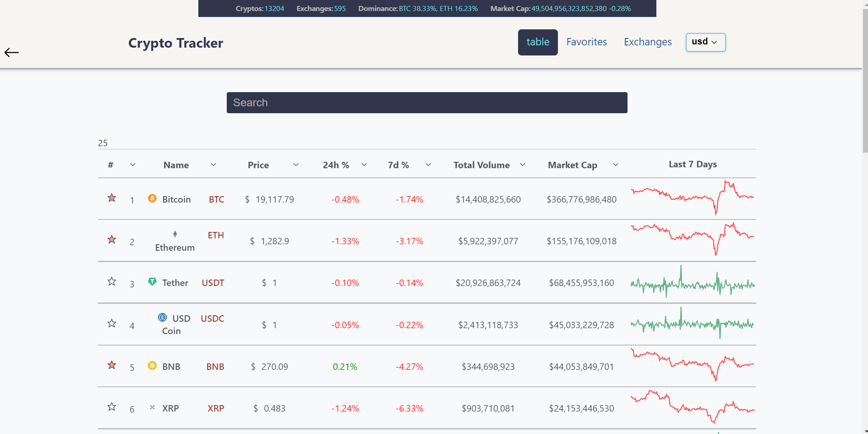Click the Bitcoin coin logo

click(152, 198)
